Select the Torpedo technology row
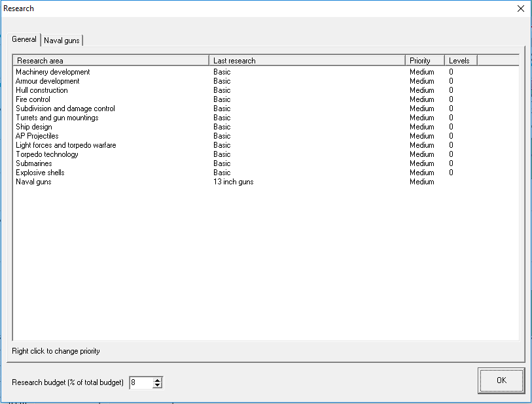 (x=47, y=154)
